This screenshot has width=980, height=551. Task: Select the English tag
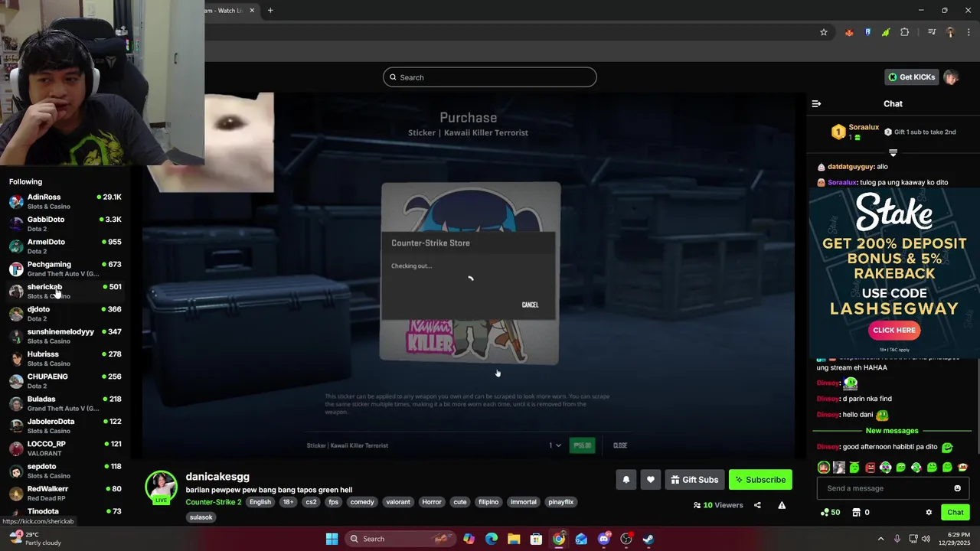(260, 502)
